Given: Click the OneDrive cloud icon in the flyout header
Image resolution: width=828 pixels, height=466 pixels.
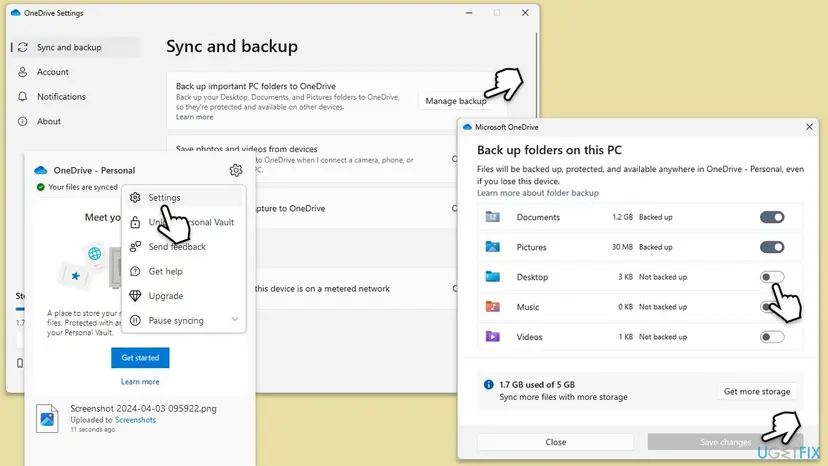Looking at the screenshot, I should coord(41,170).
